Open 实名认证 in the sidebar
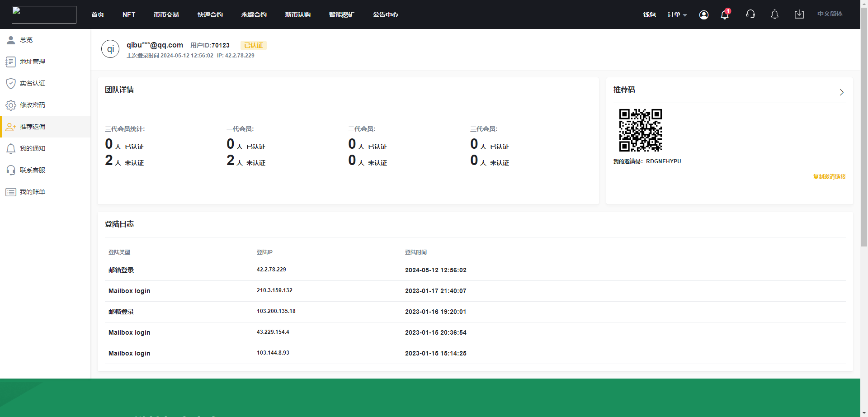The width and height of the screenshot is (868, 417). [32, 83]
